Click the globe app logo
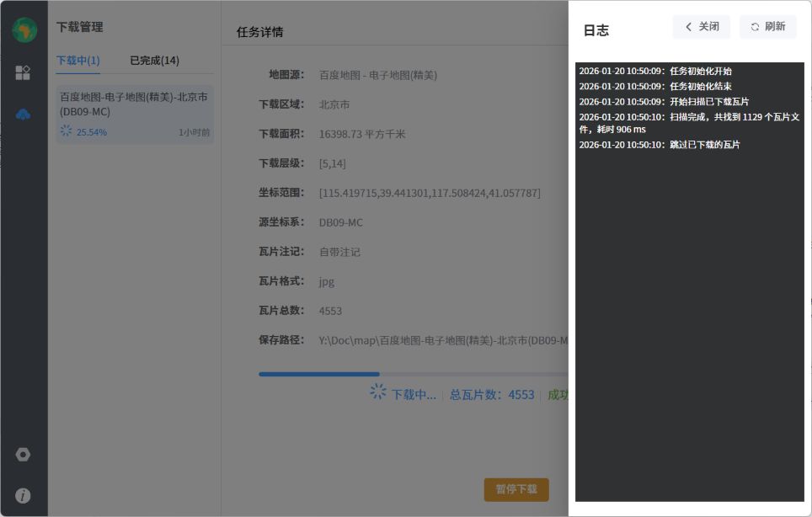The height and width of the screenshot is (517, 812). [24, 30]
